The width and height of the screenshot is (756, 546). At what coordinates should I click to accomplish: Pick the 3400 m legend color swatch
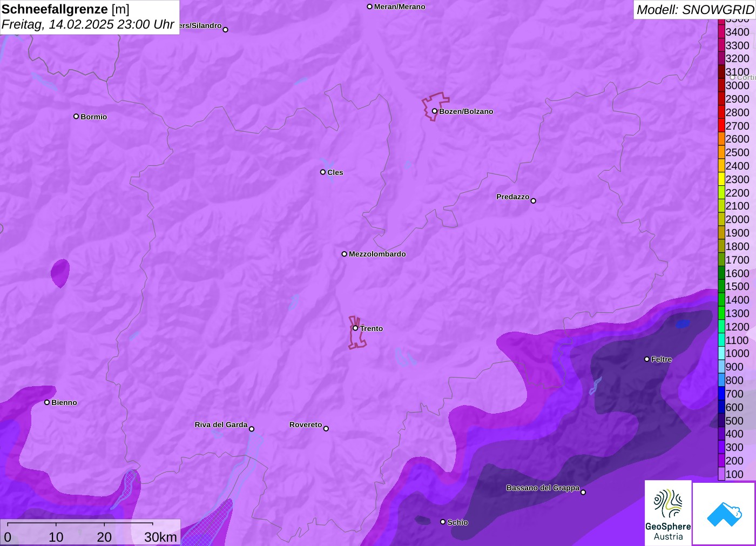721,32
